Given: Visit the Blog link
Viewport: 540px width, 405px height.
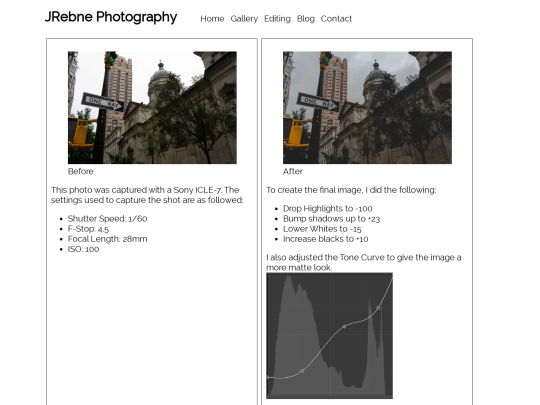Looking at the screenshot, I should click(306, 19).
